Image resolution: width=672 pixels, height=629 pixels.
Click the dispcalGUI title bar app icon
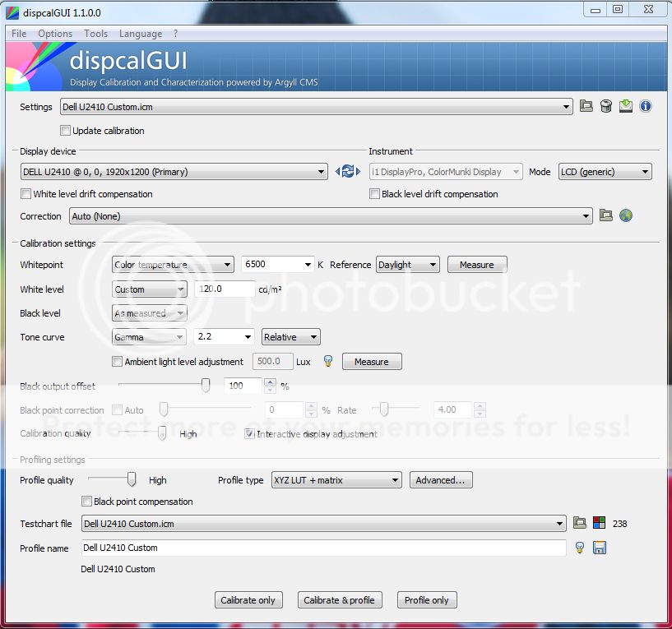pos(12,13)
